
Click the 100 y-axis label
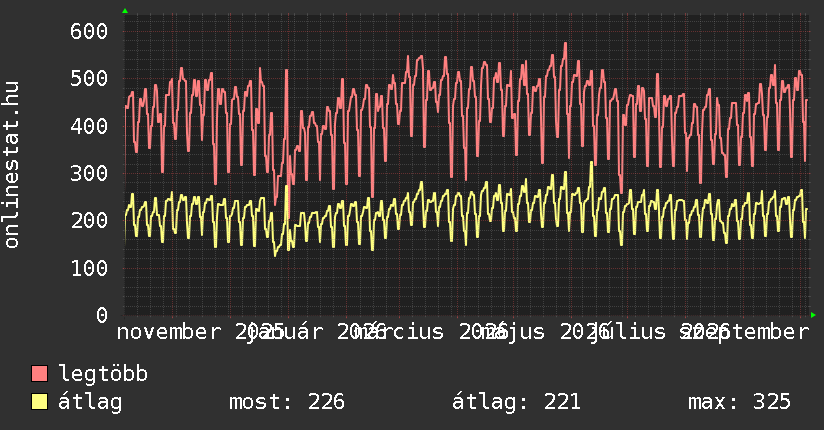(89, 268)
